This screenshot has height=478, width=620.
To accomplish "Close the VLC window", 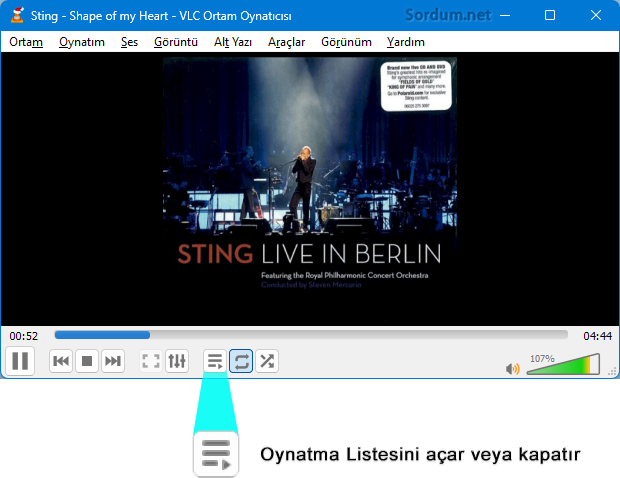I will 595,15.
